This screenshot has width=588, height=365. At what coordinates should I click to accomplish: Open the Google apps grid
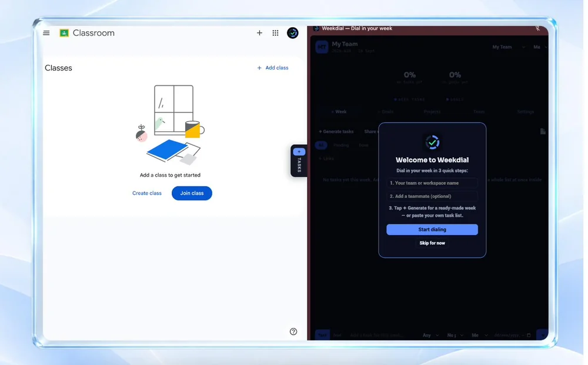[275, 33]
